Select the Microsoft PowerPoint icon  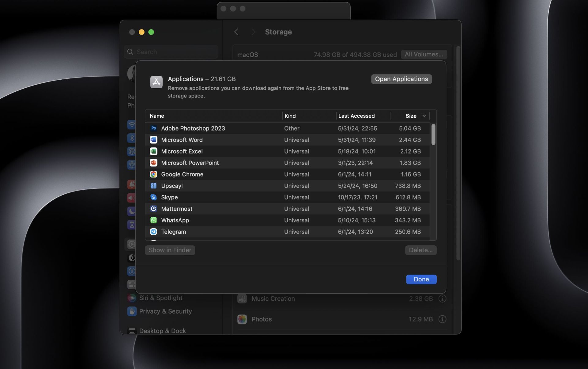(153, 163)
